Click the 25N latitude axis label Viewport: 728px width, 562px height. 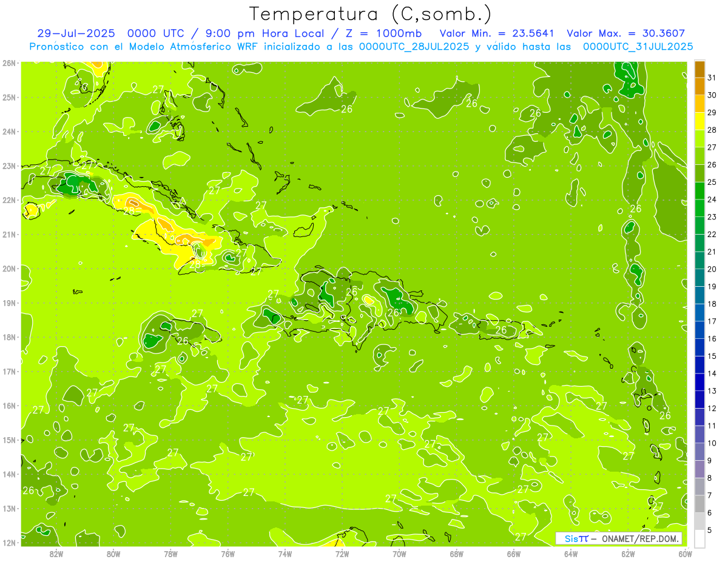coord(9,97)
